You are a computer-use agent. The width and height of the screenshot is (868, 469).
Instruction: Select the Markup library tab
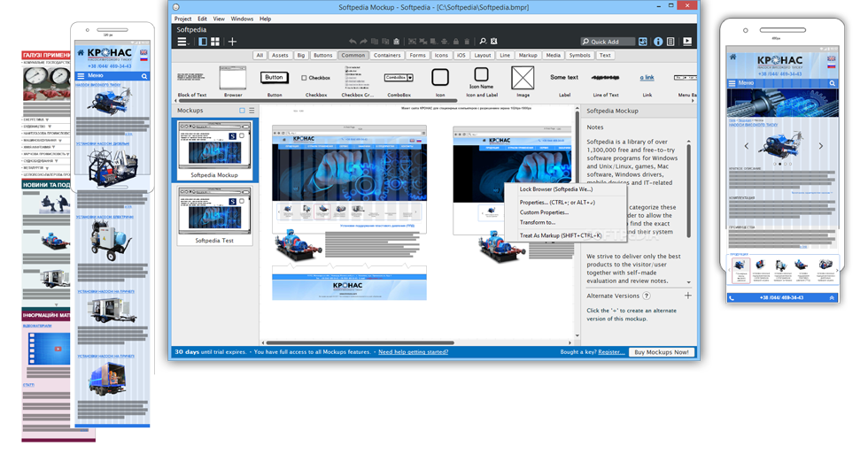[x=528, y=55]
